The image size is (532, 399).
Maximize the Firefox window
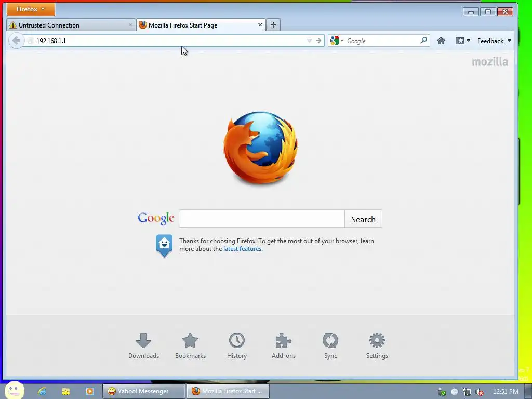coord(488,12)
